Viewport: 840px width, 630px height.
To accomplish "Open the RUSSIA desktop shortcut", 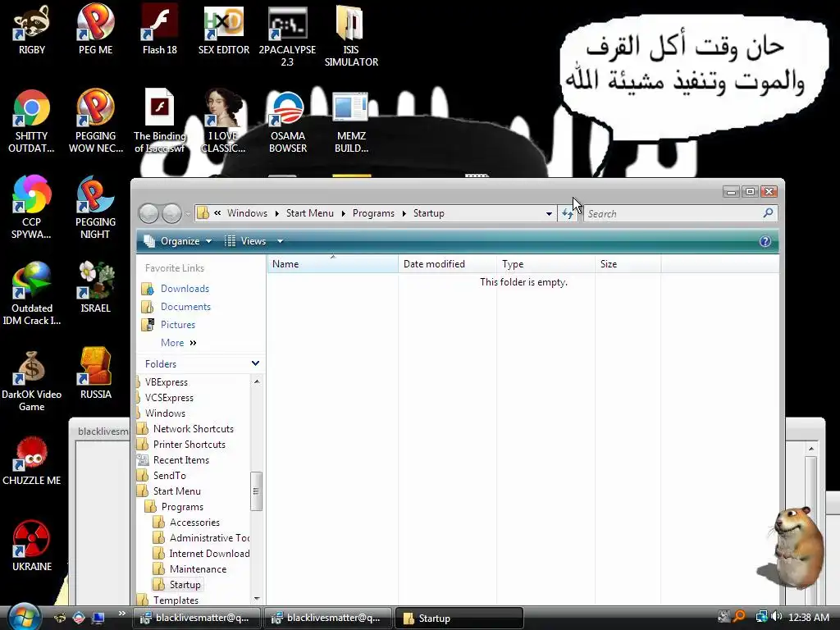I will 95,374.
